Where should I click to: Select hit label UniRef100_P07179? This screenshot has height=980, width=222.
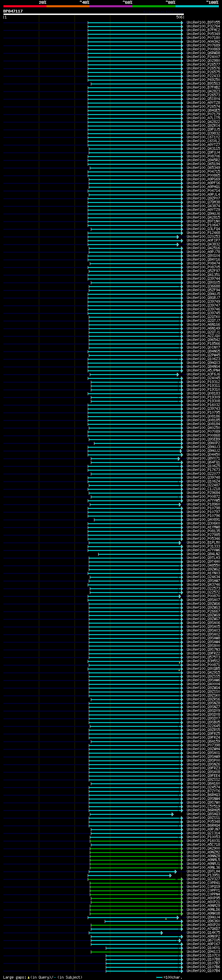click(203, 114)
